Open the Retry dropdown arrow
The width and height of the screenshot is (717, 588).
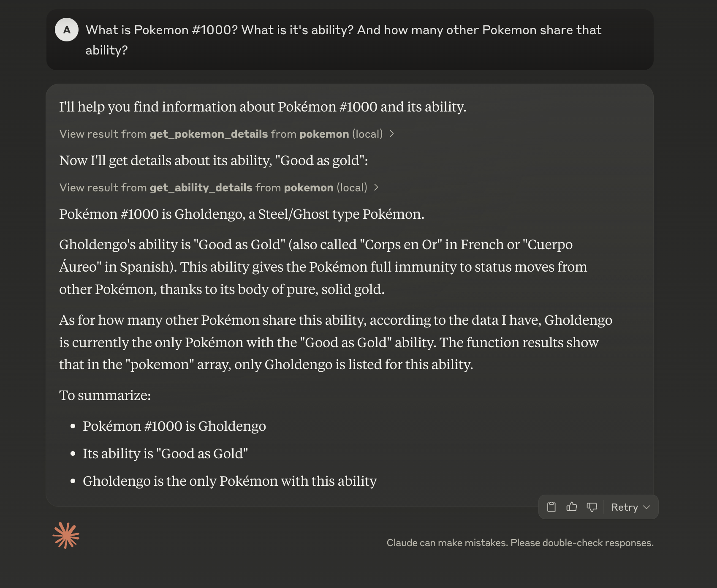click(646, 507)
